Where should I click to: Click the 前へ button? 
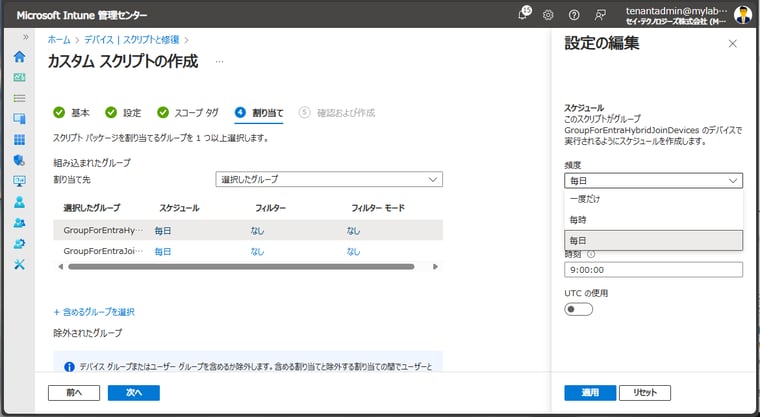74,393
